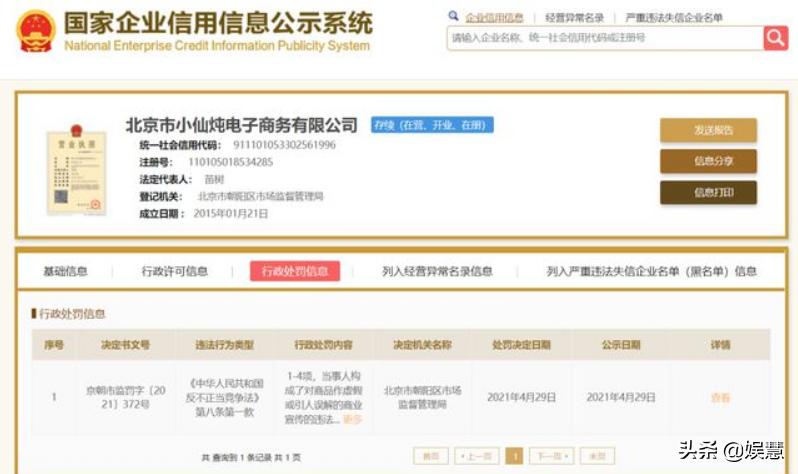Select the 企业信用信息 search category

pos(494,18)
